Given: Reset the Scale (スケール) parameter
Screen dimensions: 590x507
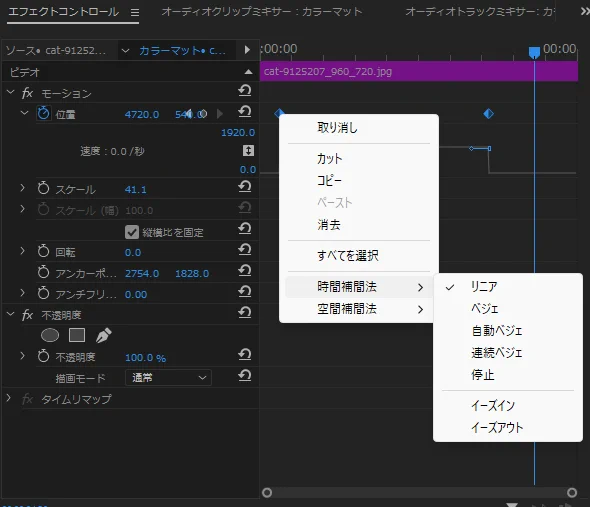Looking at the screenshot, I should coord(245,186).
